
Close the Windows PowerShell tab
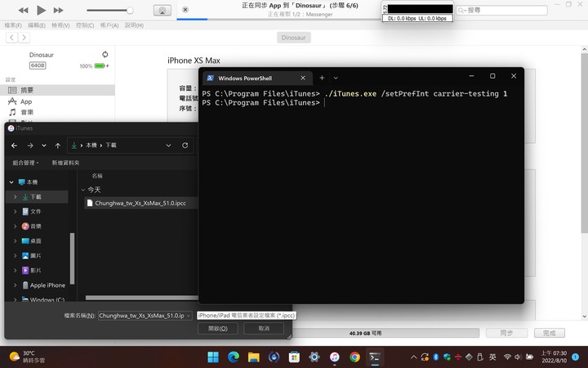coord(303,78)
